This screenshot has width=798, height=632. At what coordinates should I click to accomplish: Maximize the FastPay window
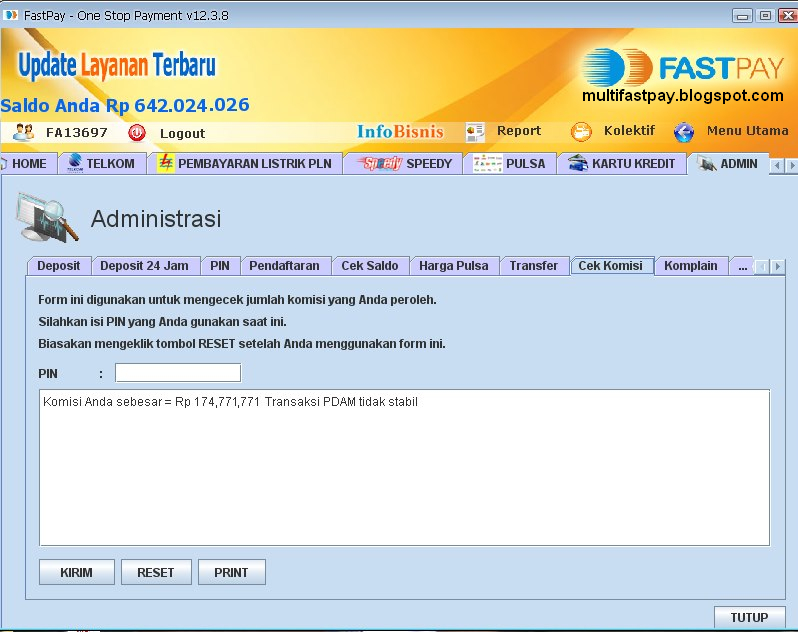coord(765,16)
